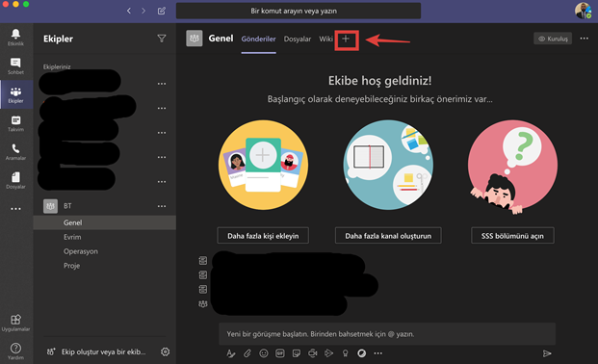Start a Meet now video call
The width and height of the screenshot is (598, 364).
313,353
